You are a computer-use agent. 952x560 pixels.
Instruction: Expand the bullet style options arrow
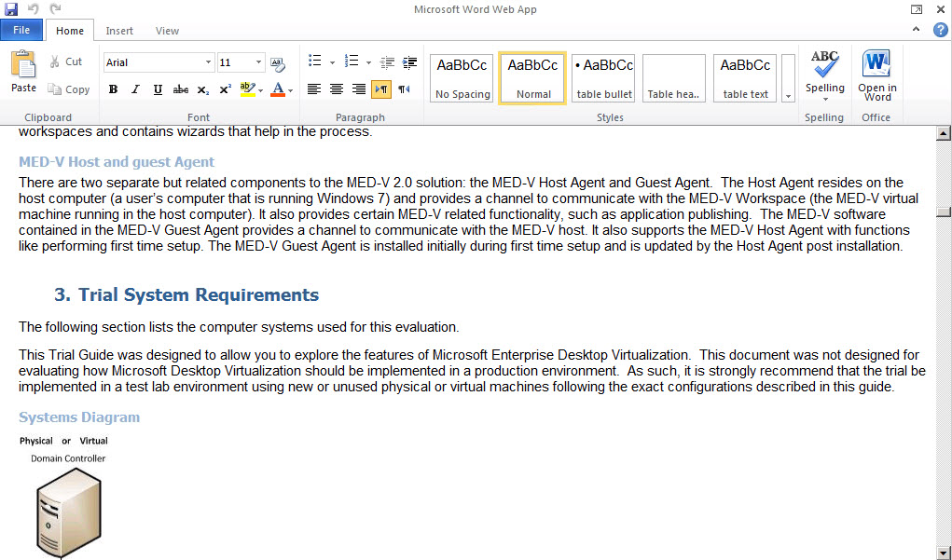coord(332,62)
